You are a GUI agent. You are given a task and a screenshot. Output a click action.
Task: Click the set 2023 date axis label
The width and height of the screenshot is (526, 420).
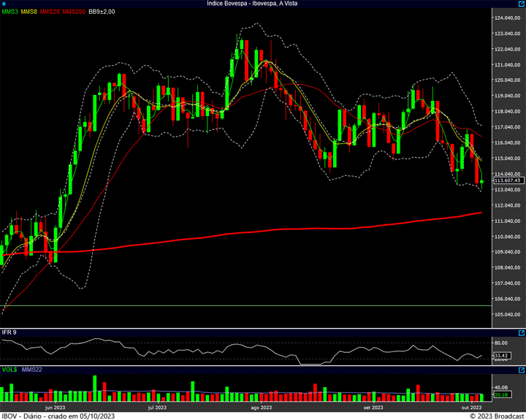click(x=373, y=408)
